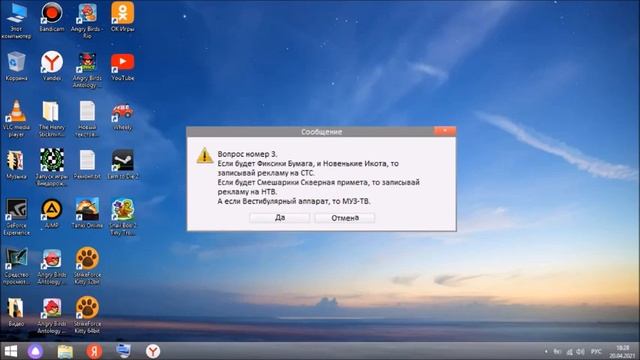The width and height of the screenshot is (640, 360).
Task: Open the volume control in system tray
Action: click(580, 351)
